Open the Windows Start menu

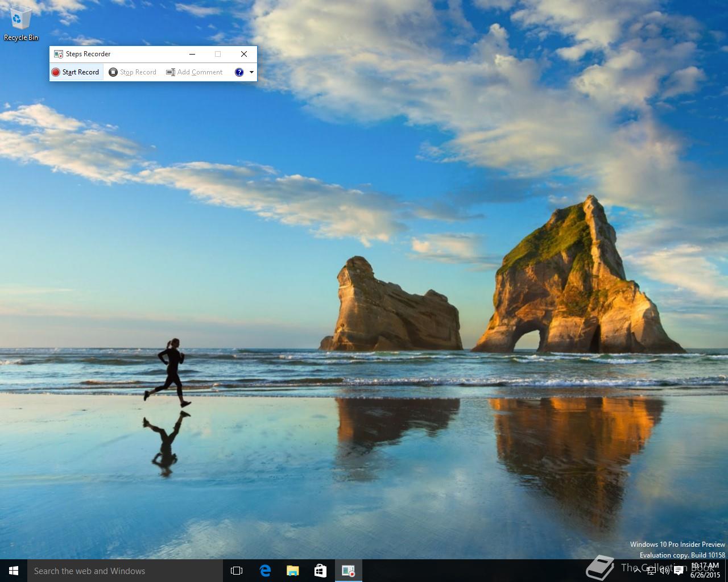pos(14,571)
